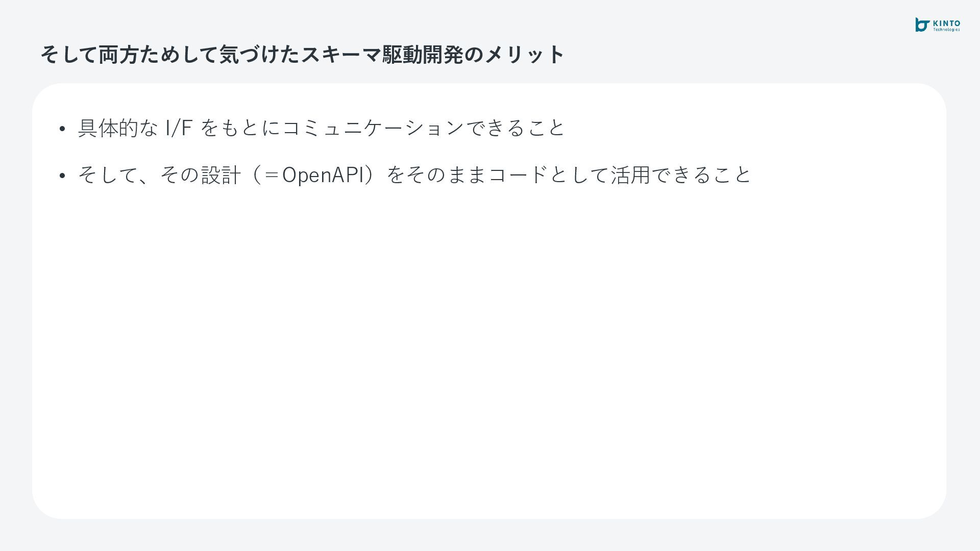Select the first bullet point marker
This screenshot has width=980, height=551.
click(62, 129)
